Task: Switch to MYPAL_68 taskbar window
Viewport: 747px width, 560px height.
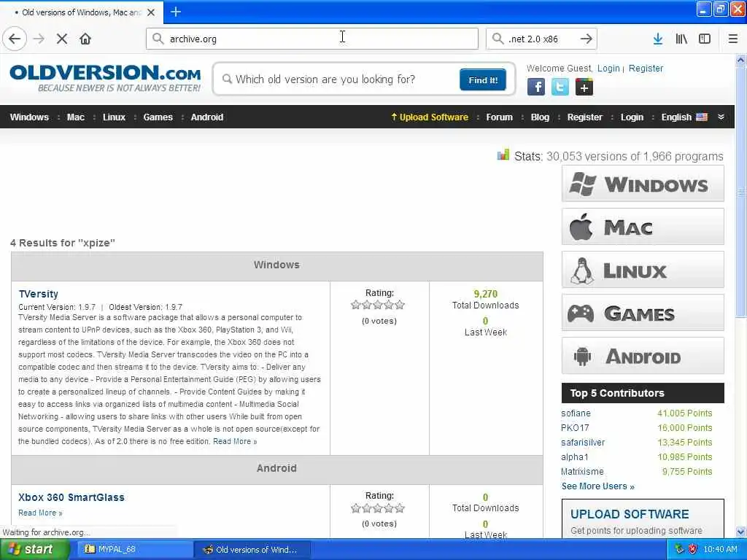Action: tap(133, 550)
